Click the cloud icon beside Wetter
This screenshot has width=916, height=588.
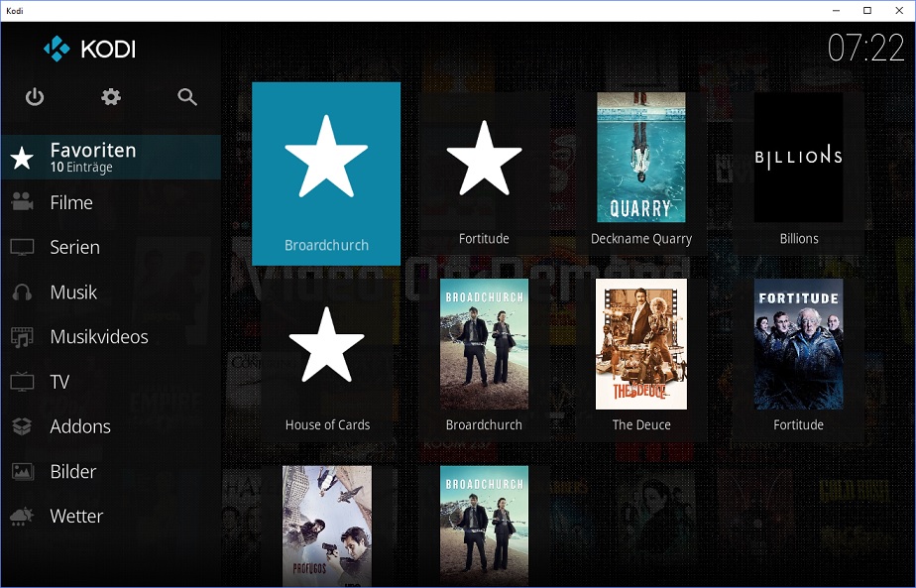(22, 516)
